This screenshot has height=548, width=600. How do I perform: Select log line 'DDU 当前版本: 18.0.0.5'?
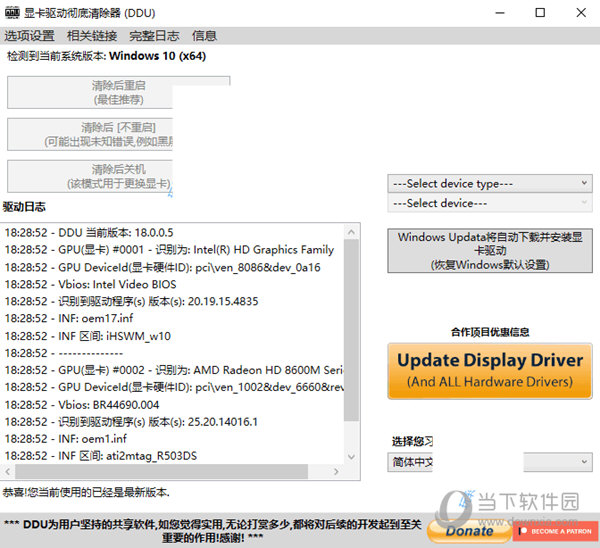(89, 233)
